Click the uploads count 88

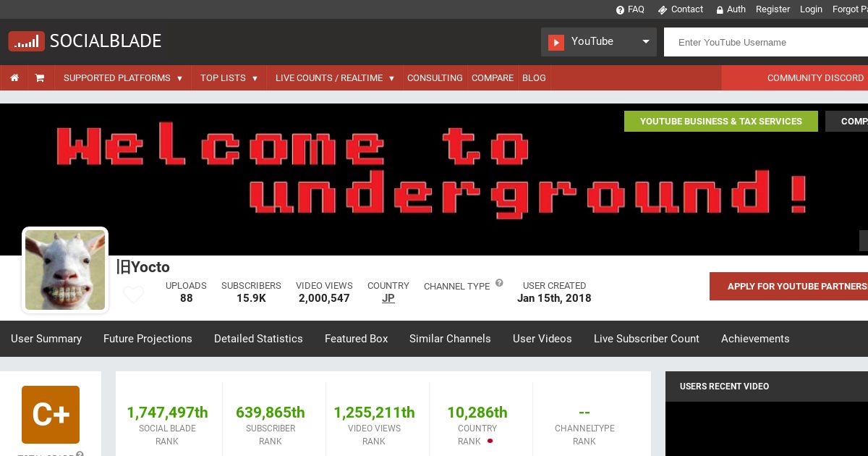[186, 298]
